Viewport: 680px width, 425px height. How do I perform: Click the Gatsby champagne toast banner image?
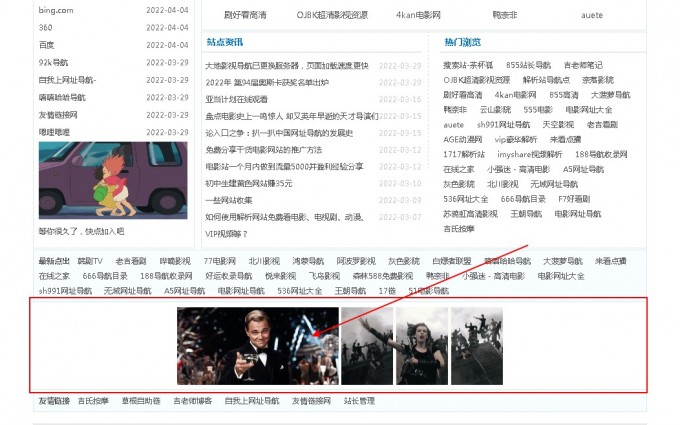coord(258,346)
